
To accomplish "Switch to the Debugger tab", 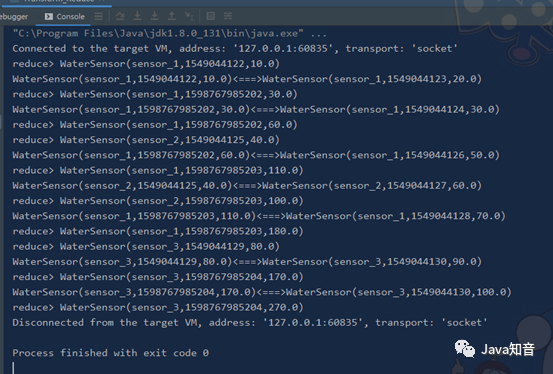I will [13, 17].
